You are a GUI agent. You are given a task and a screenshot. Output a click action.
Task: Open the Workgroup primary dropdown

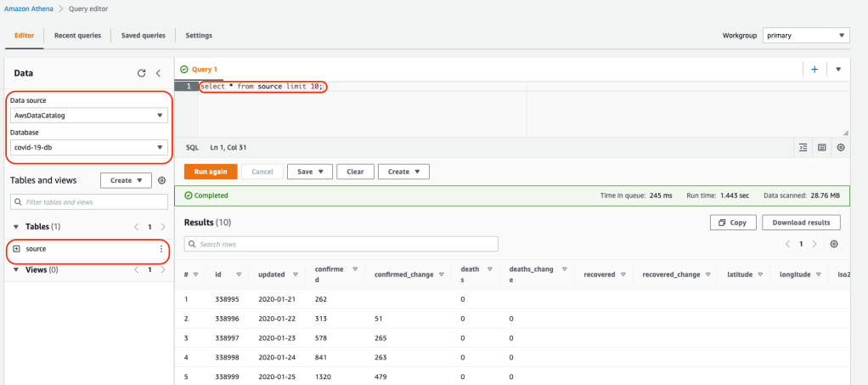tap(805, 36)
